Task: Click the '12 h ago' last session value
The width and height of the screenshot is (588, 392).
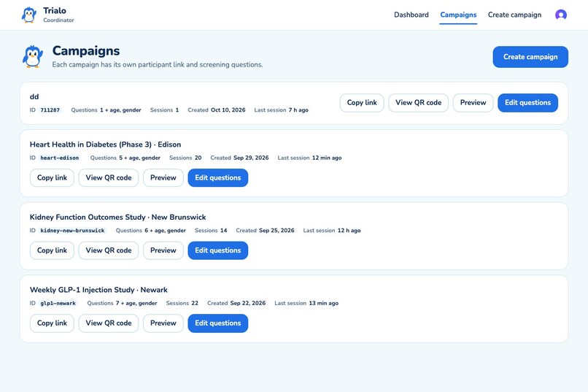Action: (349, 231)
